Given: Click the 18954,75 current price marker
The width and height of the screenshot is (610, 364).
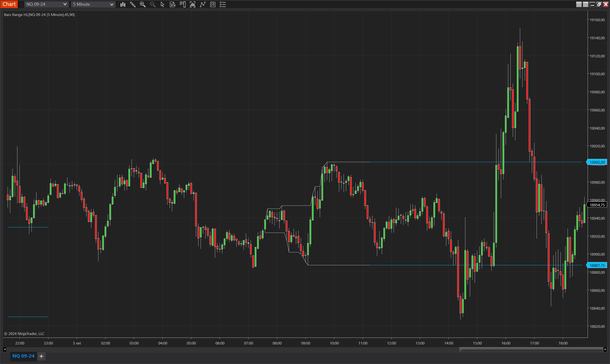Looking at the screenshot, I should click(596, 205).
